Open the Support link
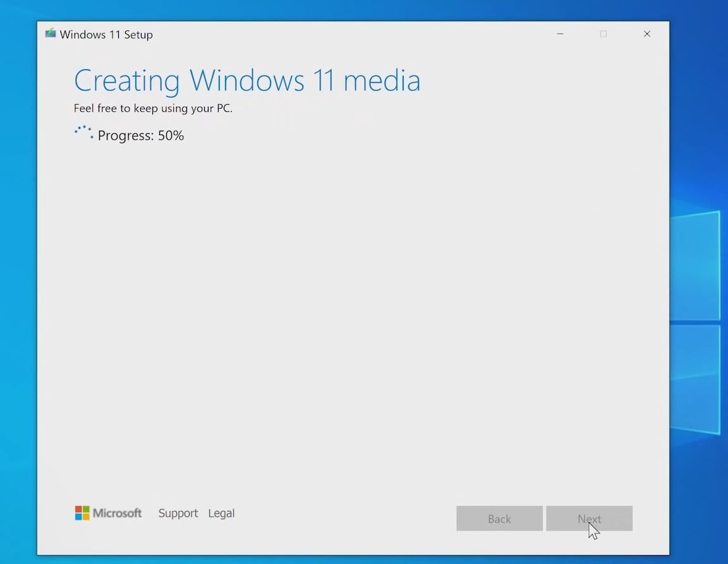Screen dimensions: 728x564 click(178, 513)
